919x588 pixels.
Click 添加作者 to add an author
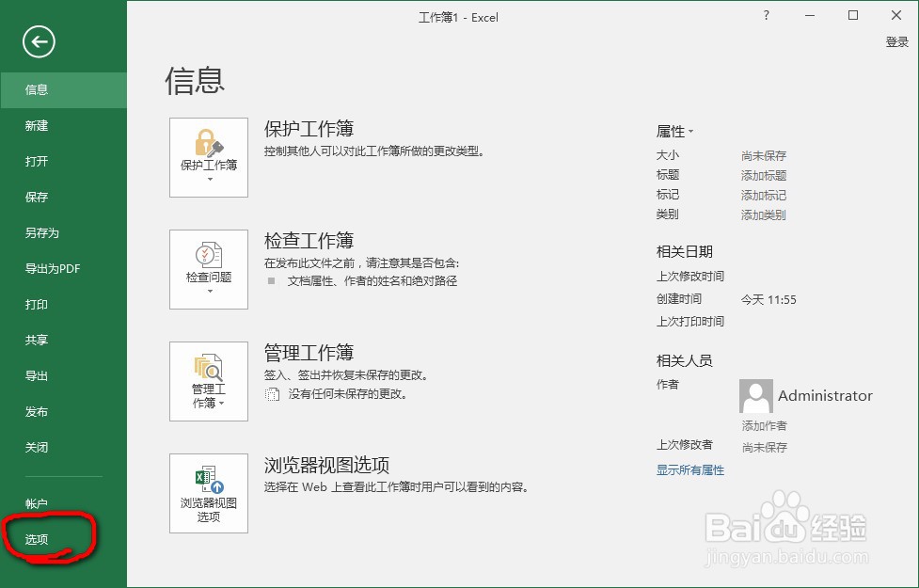coord(765,425)
